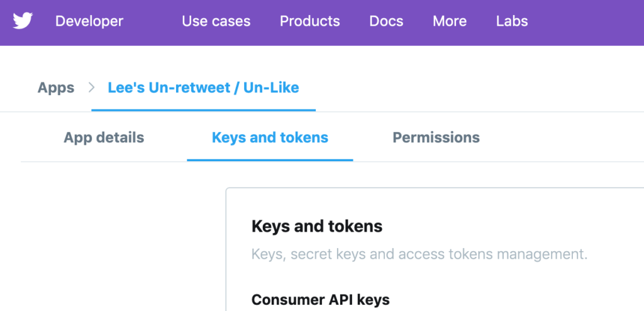Screen dimensions: 644x311
Task: Switch to the Permissions tab
Action: (436, 137)
